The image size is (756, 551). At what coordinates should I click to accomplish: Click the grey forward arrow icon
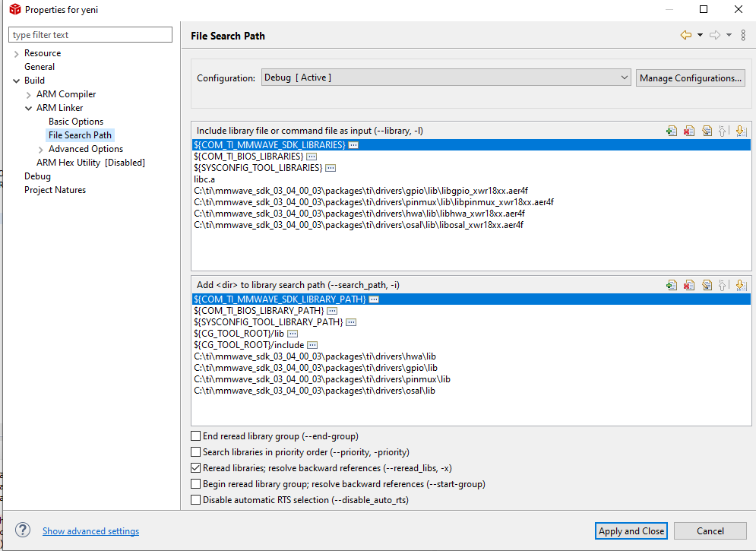tap(715, 35)
